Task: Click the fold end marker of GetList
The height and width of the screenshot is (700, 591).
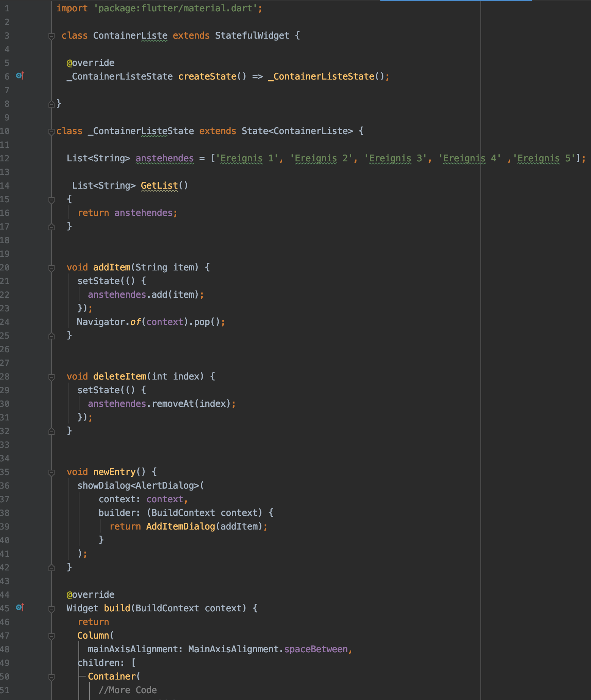Action: (x=52, y=227)
